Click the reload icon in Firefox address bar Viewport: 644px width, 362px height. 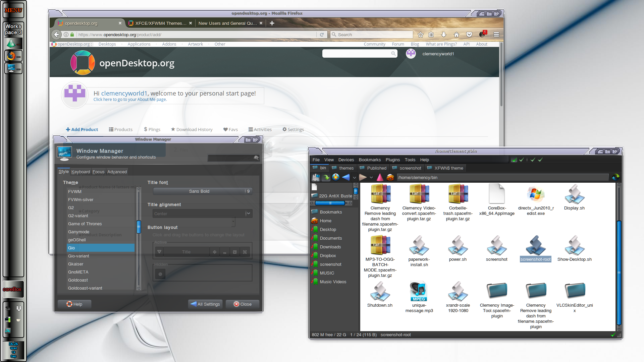322,35
